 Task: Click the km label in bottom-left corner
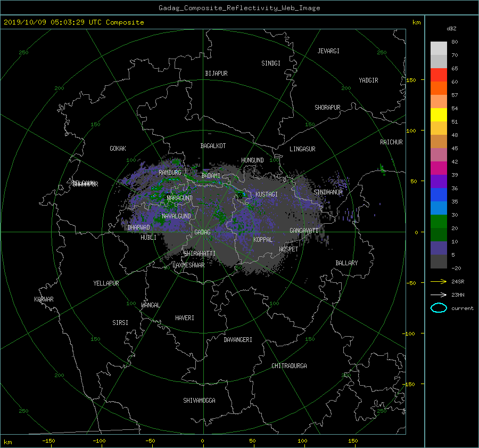click(x=7, y=442)
